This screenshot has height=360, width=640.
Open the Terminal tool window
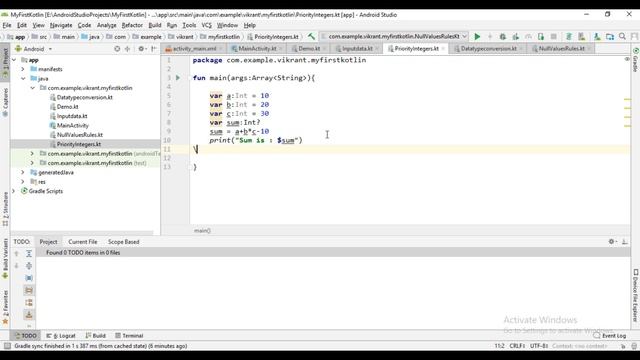click(129, 336)
